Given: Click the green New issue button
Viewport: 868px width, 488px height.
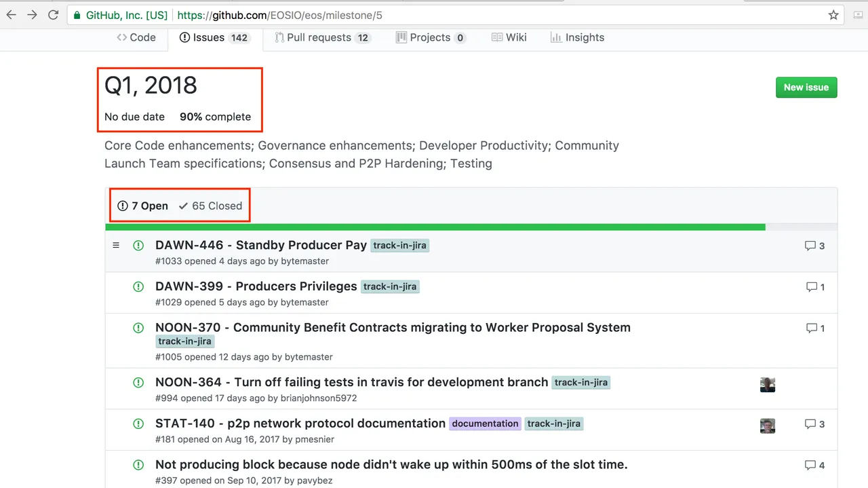Looking at the screenshot, I should [806, 87].
